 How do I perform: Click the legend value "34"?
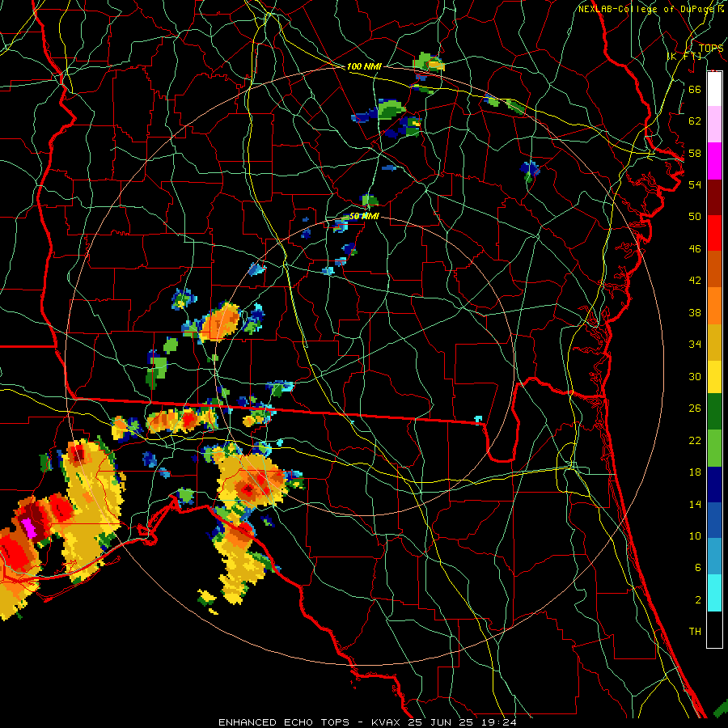tap(695, 345)
